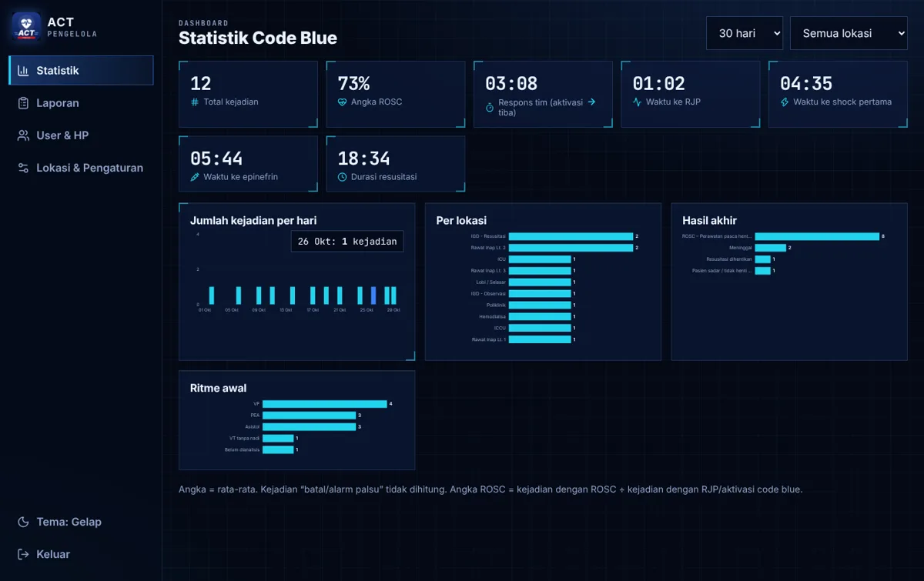The width and height of the screenshot is (924, 581).
Task: Click the Asistol bar in Ritme awal
Action: pos(310,426)
